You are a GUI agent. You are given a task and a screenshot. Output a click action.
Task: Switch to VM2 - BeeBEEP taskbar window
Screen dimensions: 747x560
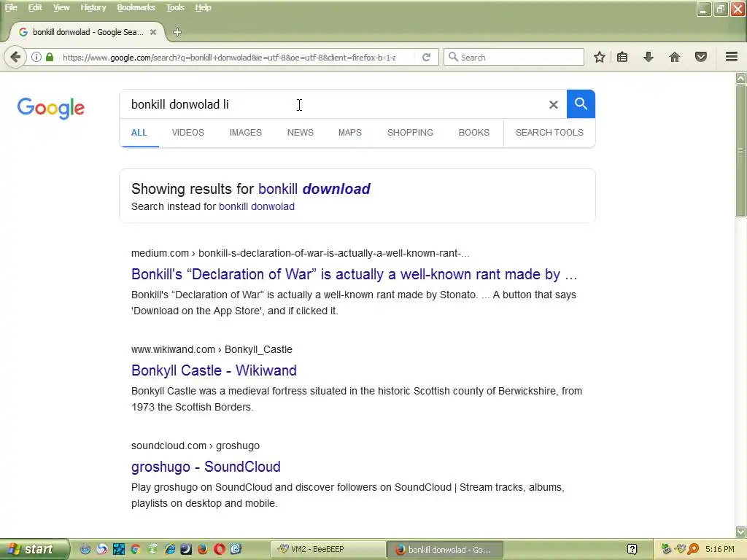[328, 549]
